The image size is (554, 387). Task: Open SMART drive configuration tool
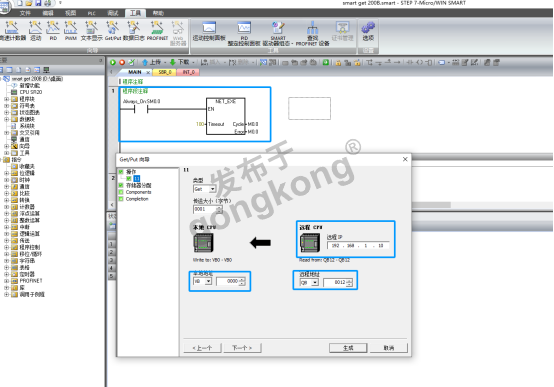pos(278,34)
